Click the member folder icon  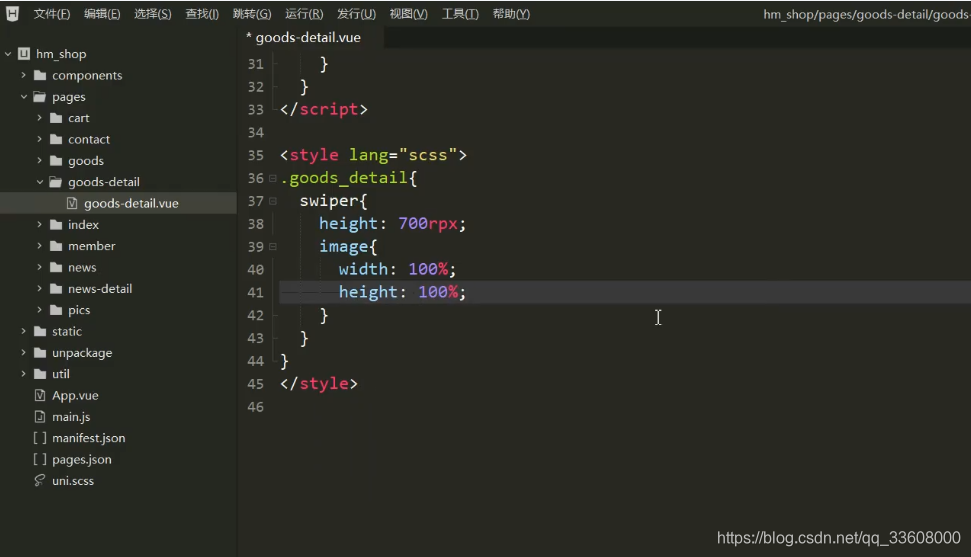(56, 246)
